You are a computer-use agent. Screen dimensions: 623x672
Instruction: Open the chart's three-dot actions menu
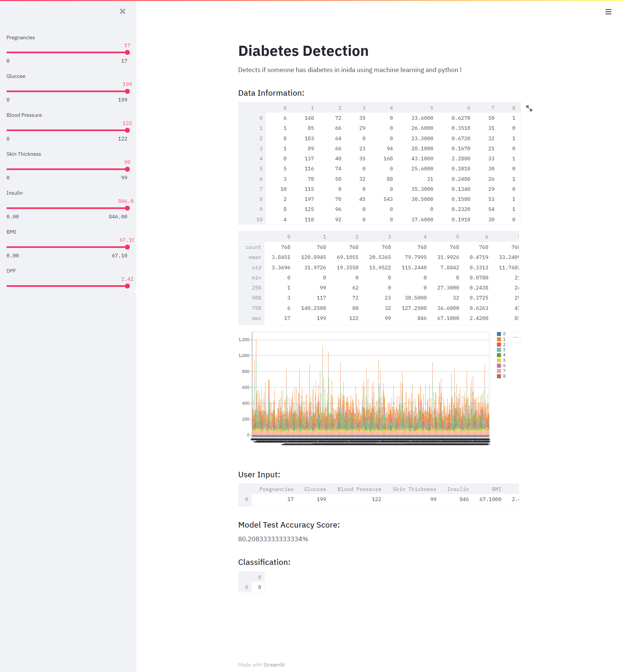coord(516,337)
